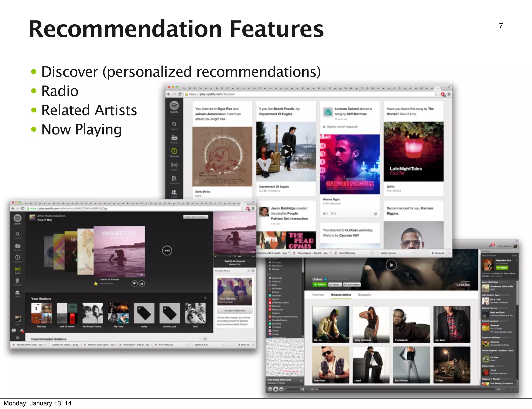Thumbs down Feel It All Around track
Viewport: 532px width, 409px height.
[135, 283]
